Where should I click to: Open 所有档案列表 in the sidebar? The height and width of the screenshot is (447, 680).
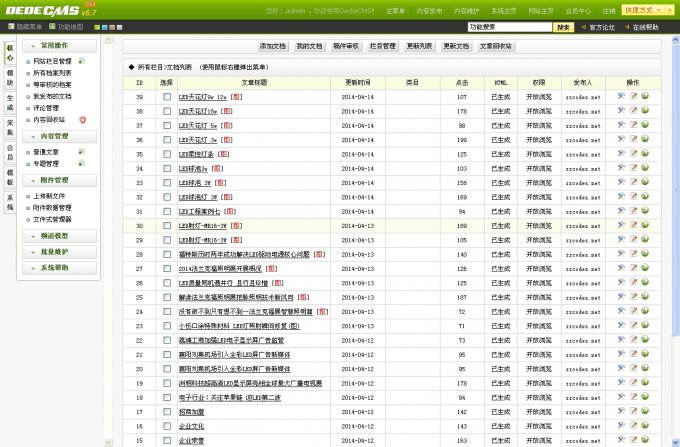52,73
